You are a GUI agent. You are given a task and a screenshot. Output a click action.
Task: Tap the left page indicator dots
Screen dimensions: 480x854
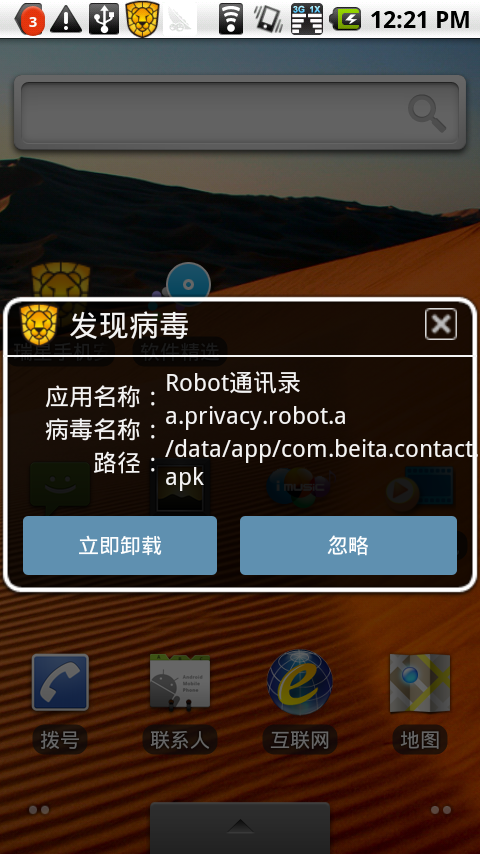pyautogui.click(x=39, y=810)
